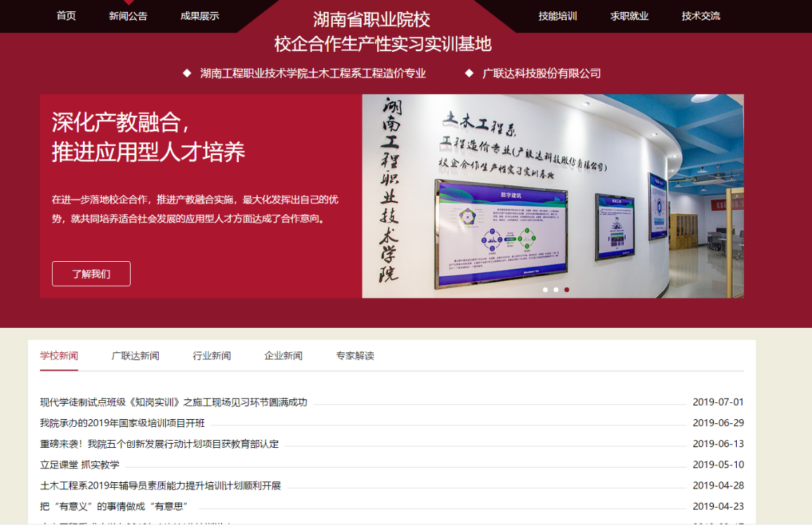The width and height of the screenshot is (812, 530).
Task: Open the 现代学徒制试点班级 news article
Action: [173, 402]
